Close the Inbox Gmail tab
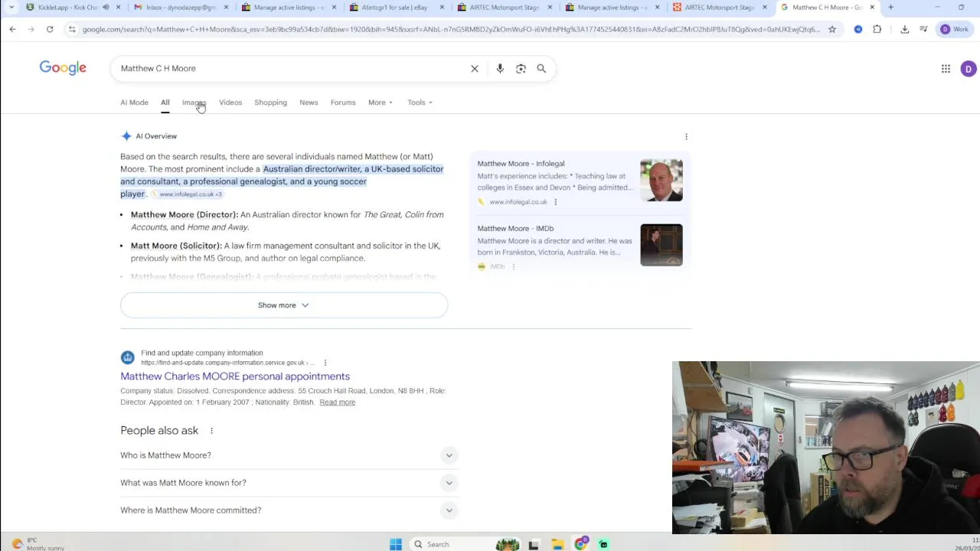980x551 pixels. 226,8
